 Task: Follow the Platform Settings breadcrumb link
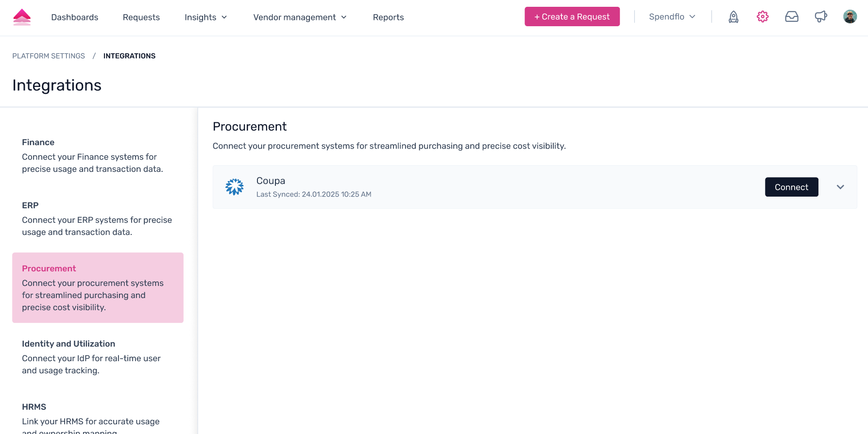[49, 56]
